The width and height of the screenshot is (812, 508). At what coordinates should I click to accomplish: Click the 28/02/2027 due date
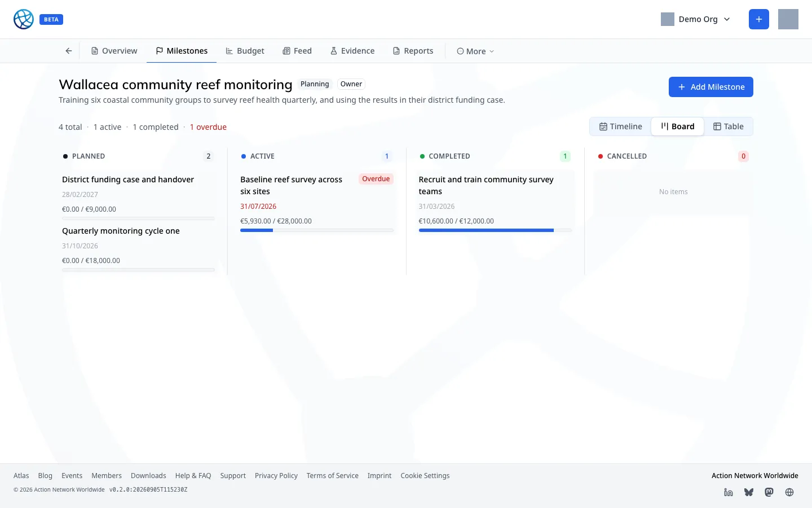(x=80, y=195)
